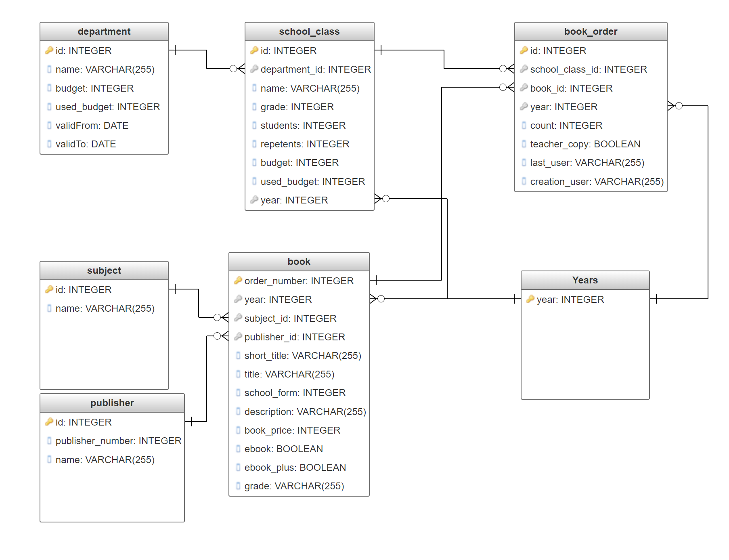This screenshot has height=560, width=729.
Task: Click 'ebook: BOOLEAN' column
Action: [x=284, y=449]
